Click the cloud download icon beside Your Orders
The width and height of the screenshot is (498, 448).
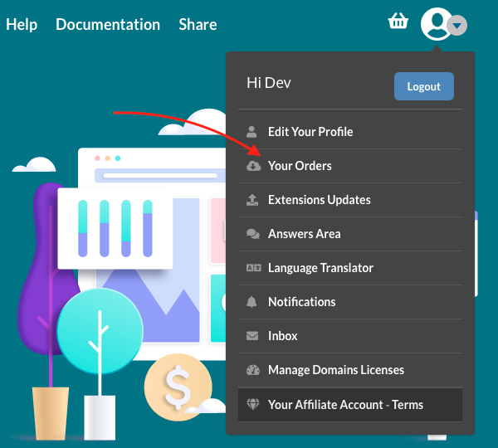(253, 166)
